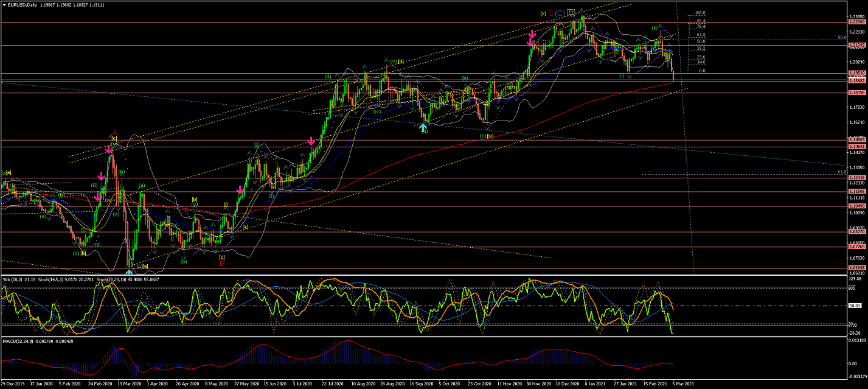The image size is (868, 389).
Task: Click the cyan up arrow at the March 2020 low
Action: tap(130, 271)
